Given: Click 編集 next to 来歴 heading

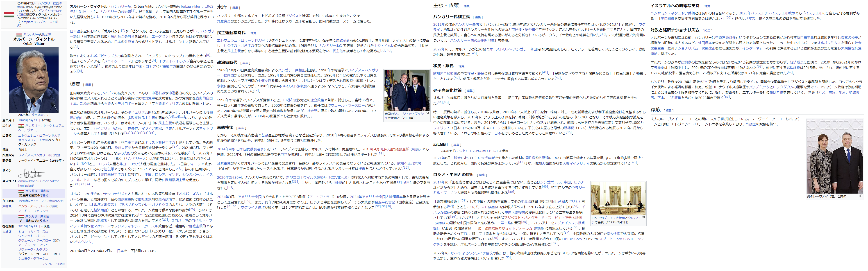Looking at the screenshot, I should pyautogui.click(x=235, y=8).
